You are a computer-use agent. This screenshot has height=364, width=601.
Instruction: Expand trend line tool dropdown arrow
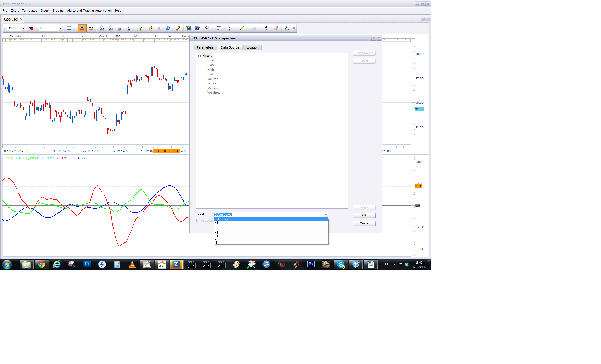212,28
